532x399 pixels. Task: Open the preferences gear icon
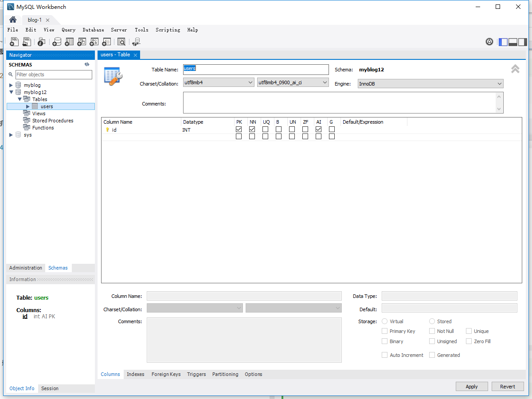pos(489,42)
